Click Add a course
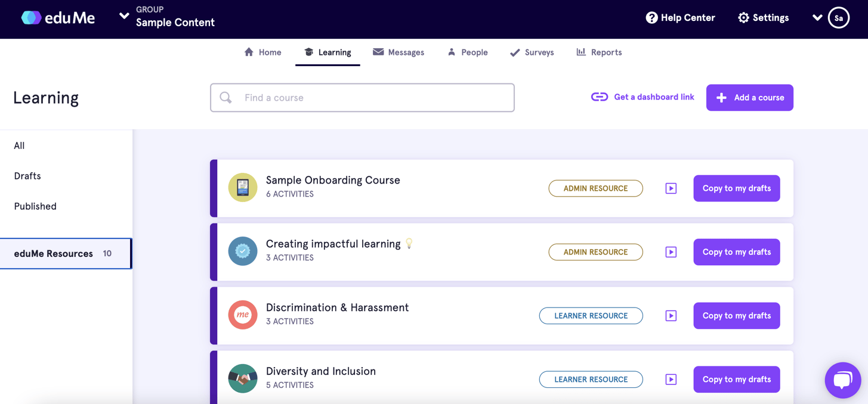The image size is (868, 404). tap(749, 97)
